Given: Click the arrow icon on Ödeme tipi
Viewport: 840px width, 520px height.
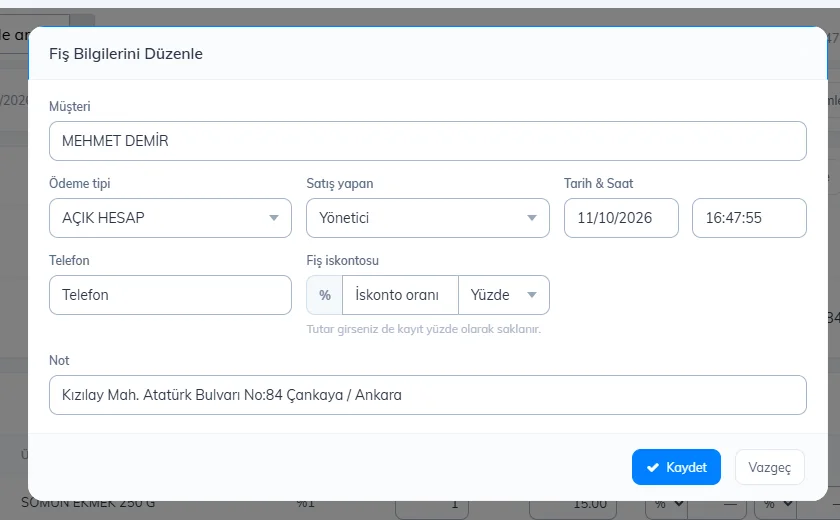Looking at the screenshot, I should click(x=274, y=218).
